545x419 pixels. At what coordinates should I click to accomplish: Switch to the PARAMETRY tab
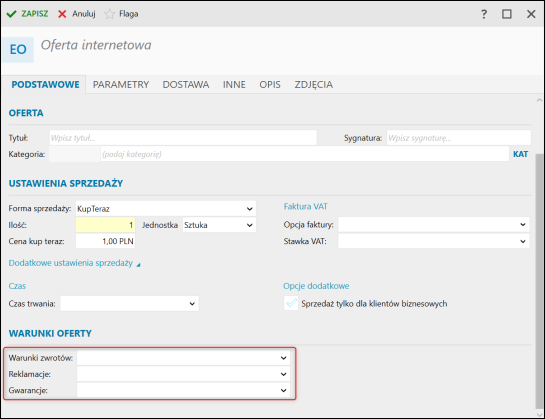point(121,84)
